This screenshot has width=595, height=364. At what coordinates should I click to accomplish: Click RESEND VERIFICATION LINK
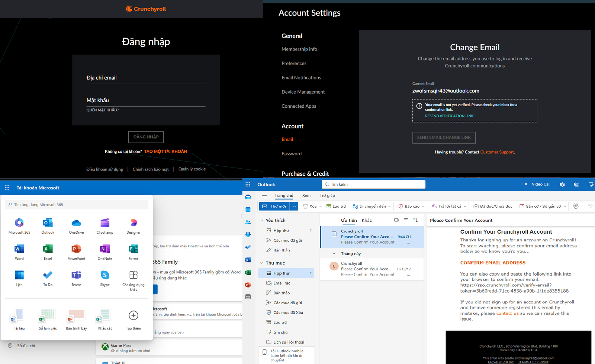tap(449, 116)
